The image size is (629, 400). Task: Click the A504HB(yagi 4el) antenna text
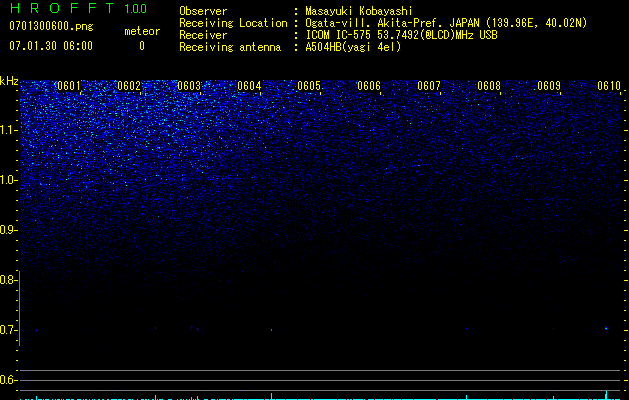(x=353, y=47)
